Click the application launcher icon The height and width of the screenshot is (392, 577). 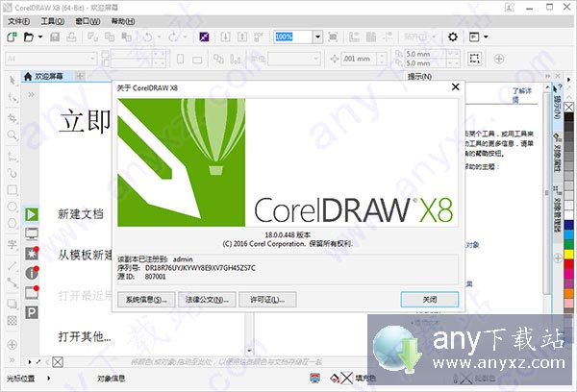point(474,37)
